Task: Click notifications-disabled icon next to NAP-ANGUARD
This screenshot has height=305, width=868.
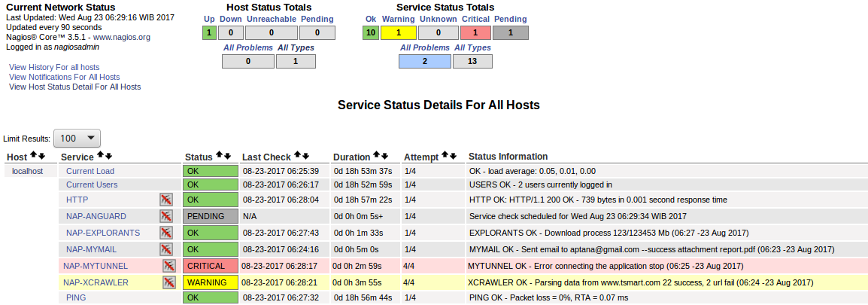Action: 165,216
